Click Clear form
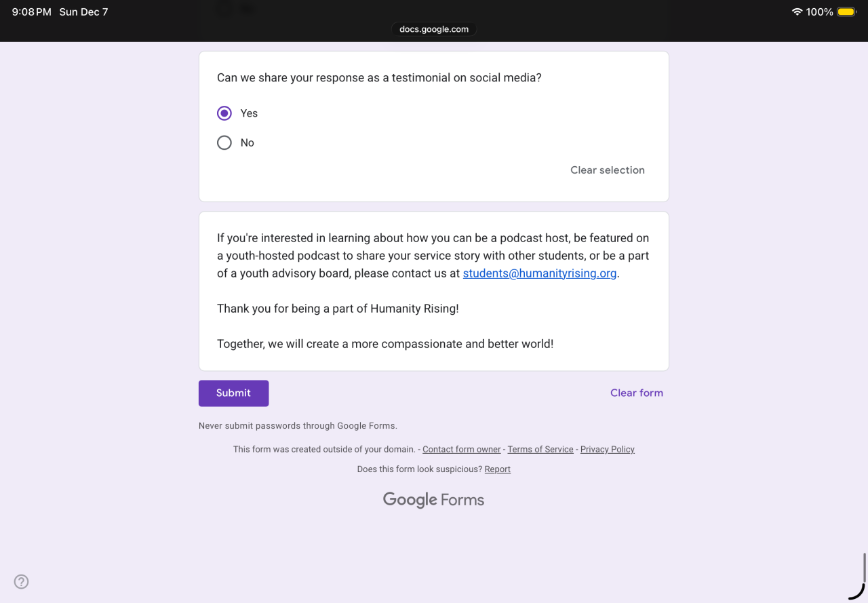This screenshot has height=603, width=868. (x=636, y=393)
